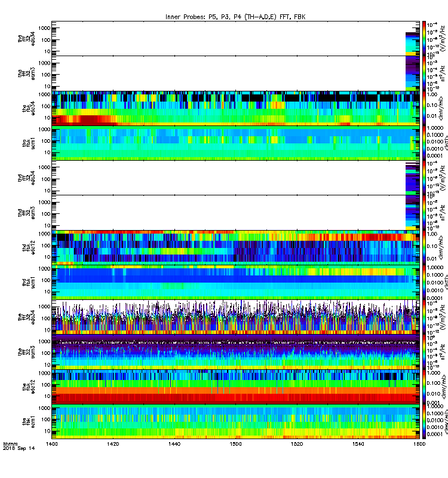Click the color bar beside tha fbk edc34 panel
Viewport: 448px width, 478px height.
(424, 108)
